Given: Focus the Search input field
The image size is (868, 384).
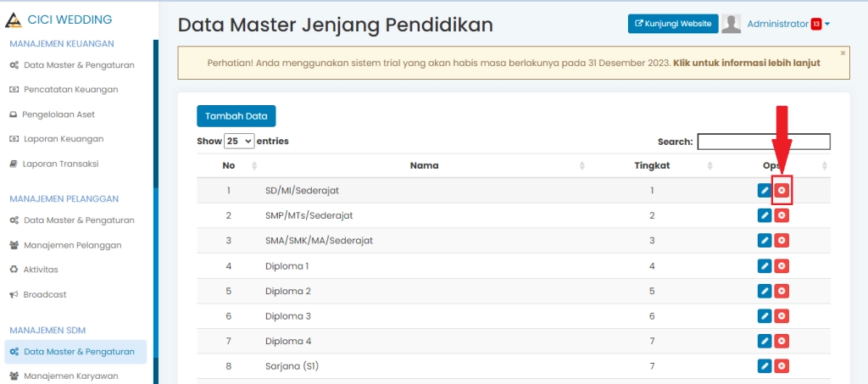Looking at the screenshot, I should click(764, 142).
